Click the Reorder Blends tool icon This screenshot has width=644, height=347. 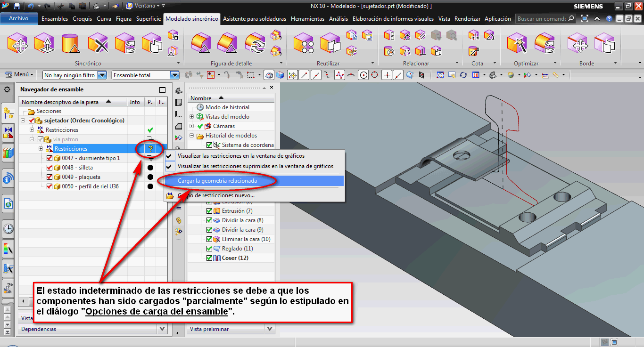tap(255, 44)
